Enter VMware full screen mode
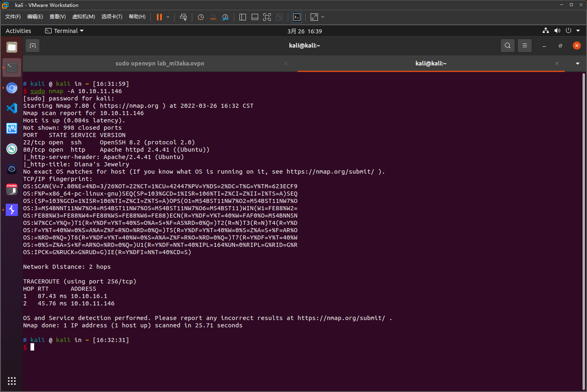The height and width of the screenshot is (392, 587). coord(267,17)
